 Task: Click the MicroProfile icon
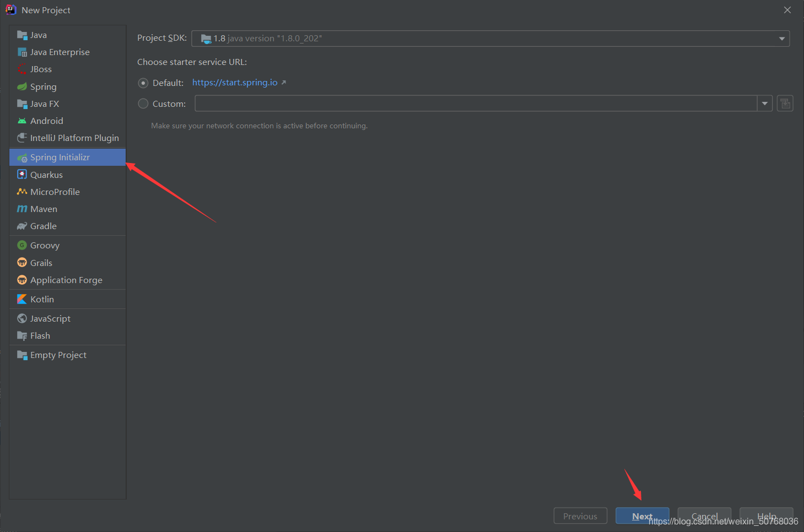[22, 192]
